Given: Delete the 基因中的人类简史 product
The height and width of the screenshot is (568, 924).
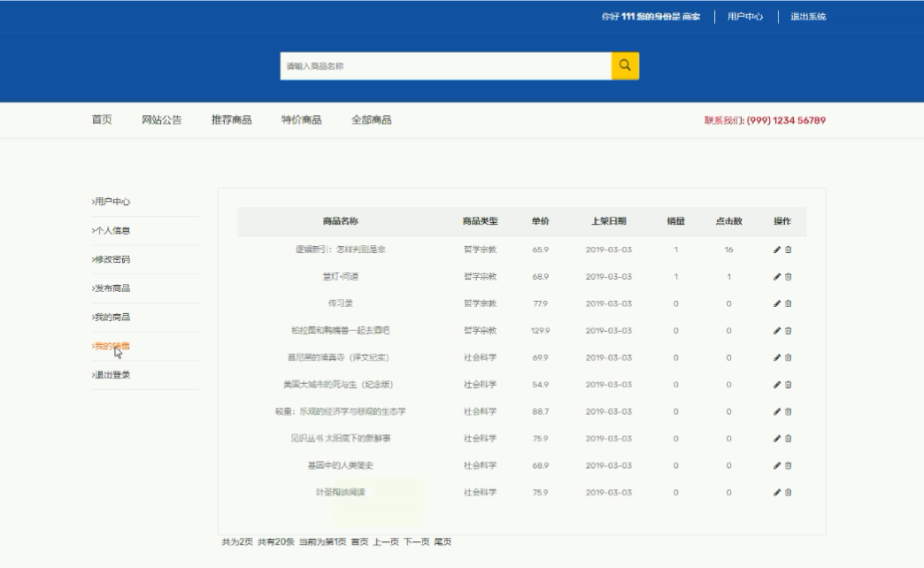Looking at the screenshot, I should (x=789, y=465).
